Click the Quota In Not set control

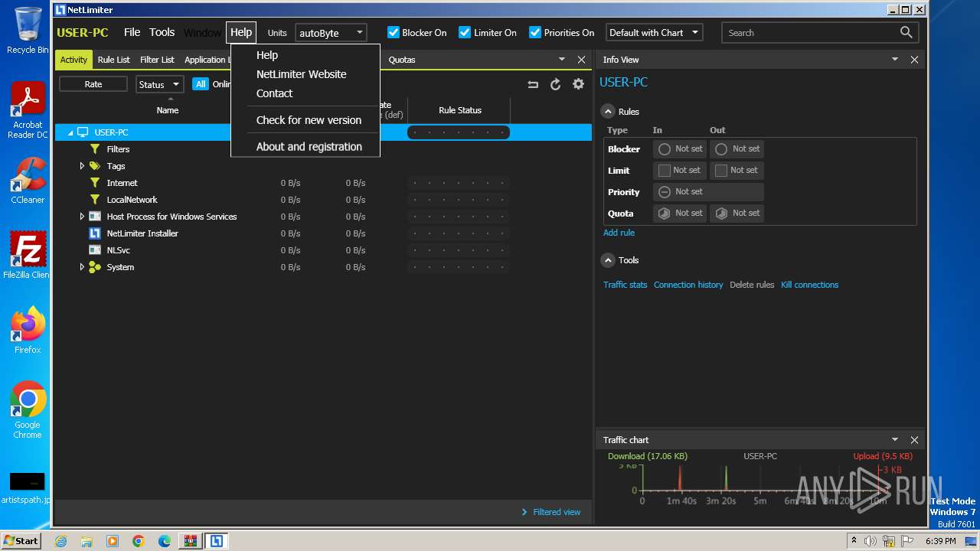[x=680, y=214]
